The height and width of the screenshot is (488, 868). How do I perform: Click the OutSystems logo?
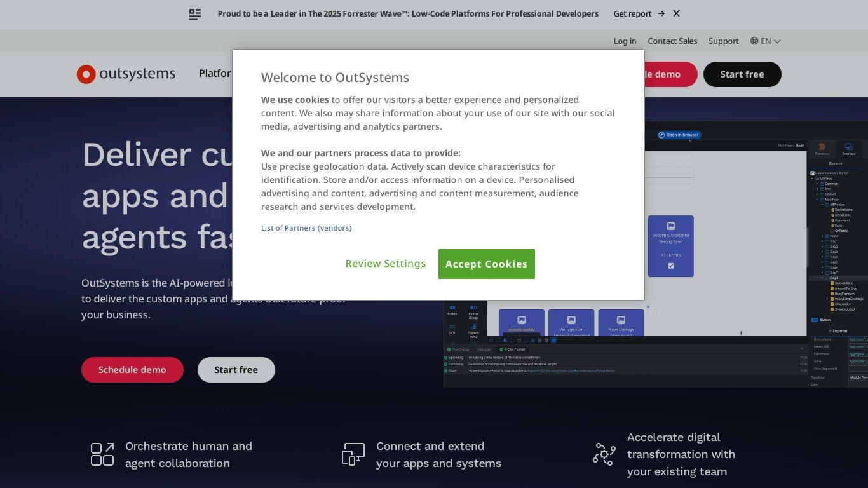126,74
